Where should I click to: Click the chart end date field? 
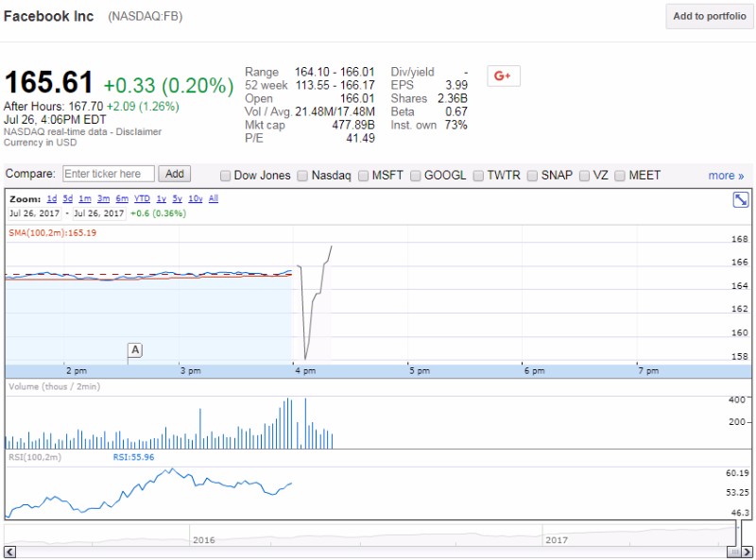pyautogui.click(x=99, y=213)
